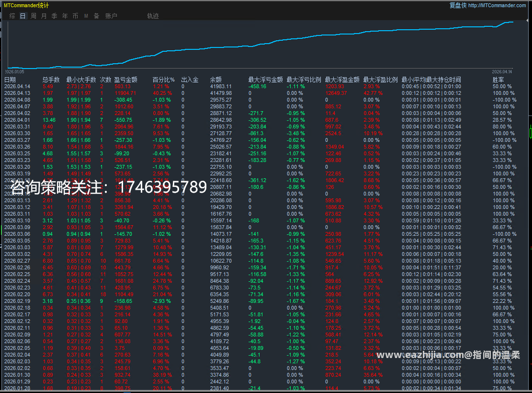Open the 备 notes tab
This screenshot has width=532, height=393.
pos(96,16)
